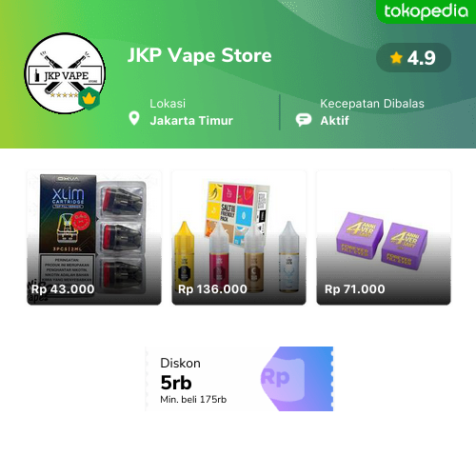The width and height of the screenshot is (476, 476).
Task: Open the Salt Friendly Pack product thumbnail
Action: [239, 238]
